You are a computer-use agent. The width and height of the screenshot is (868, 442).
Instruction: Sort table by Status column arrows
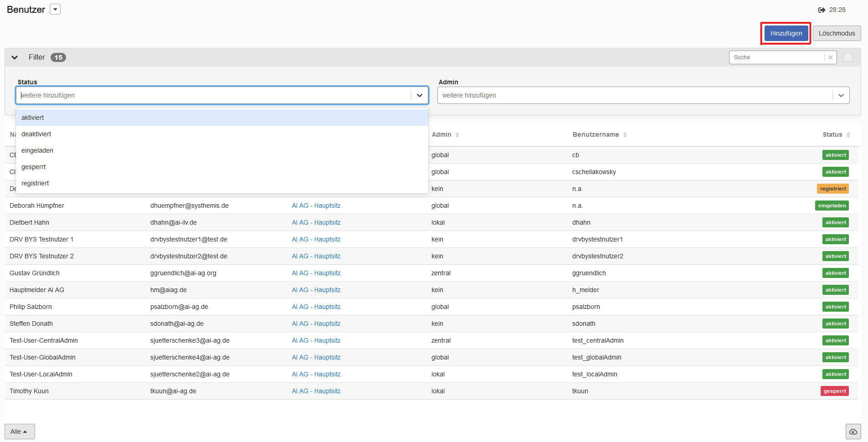coord(848,135)
